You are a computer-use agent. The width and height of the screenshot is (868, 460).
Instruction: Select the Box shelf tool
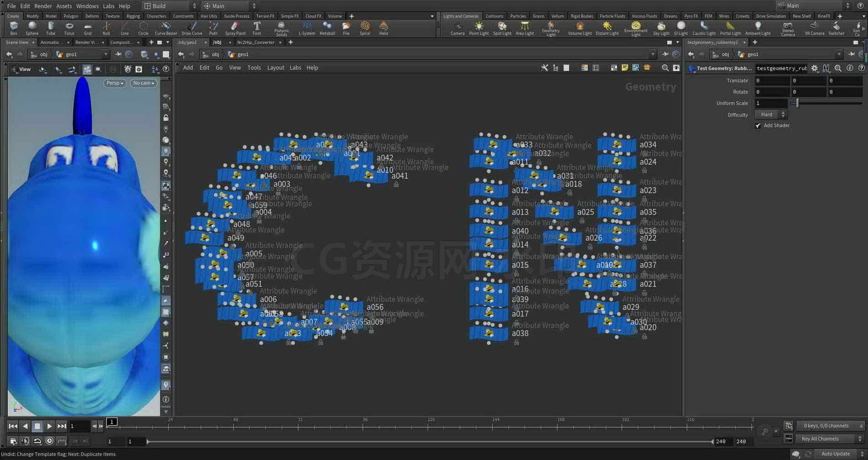tap(14, 28)
